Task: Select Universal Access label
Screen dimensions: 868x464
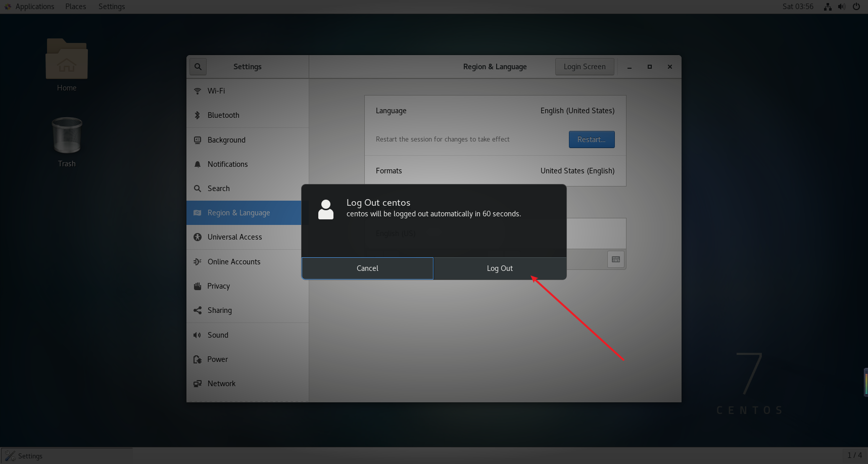Action: click(x=234, y=237)
